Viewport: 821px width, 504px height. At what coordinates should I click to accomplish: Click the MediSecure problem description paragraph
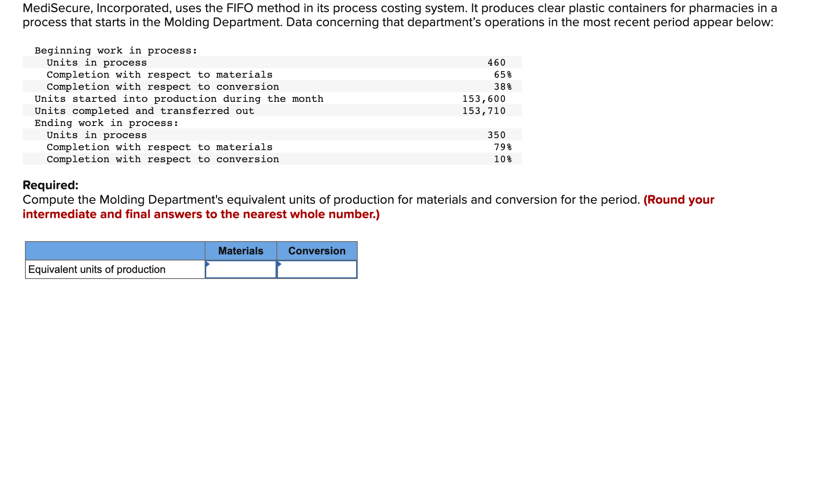[403, 15]
